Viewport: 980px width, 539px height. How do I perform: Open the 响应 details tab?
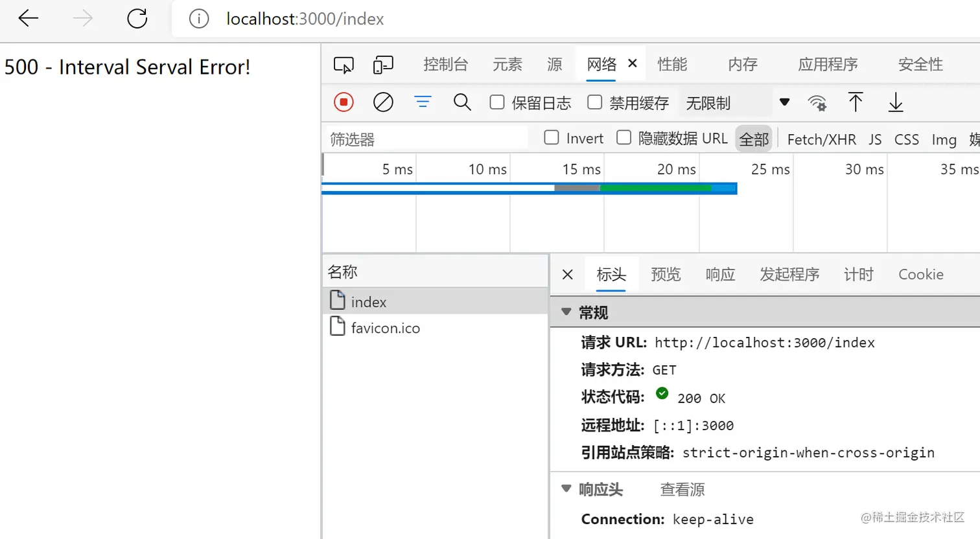coord(720,274)
